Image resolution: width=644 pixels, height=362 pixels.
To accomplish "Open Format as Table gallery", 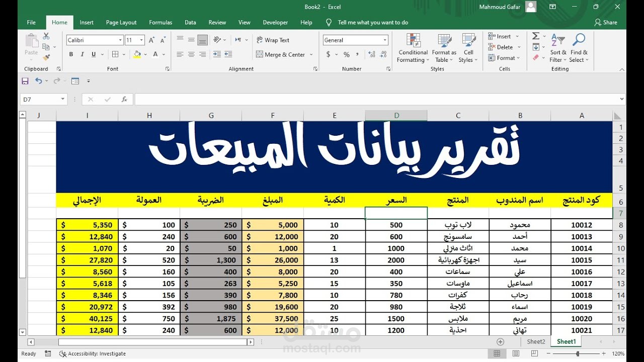I will (x=444, y=48).
